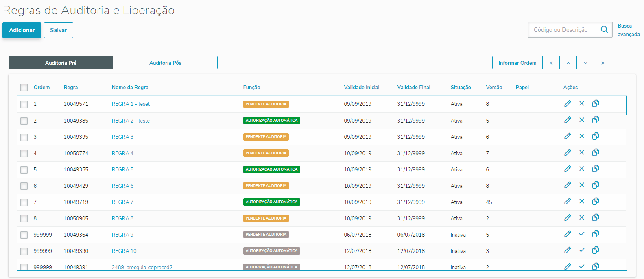Check the box for REGRA 9
Screen dimensions: 644x279
click(x=24, y=235)
